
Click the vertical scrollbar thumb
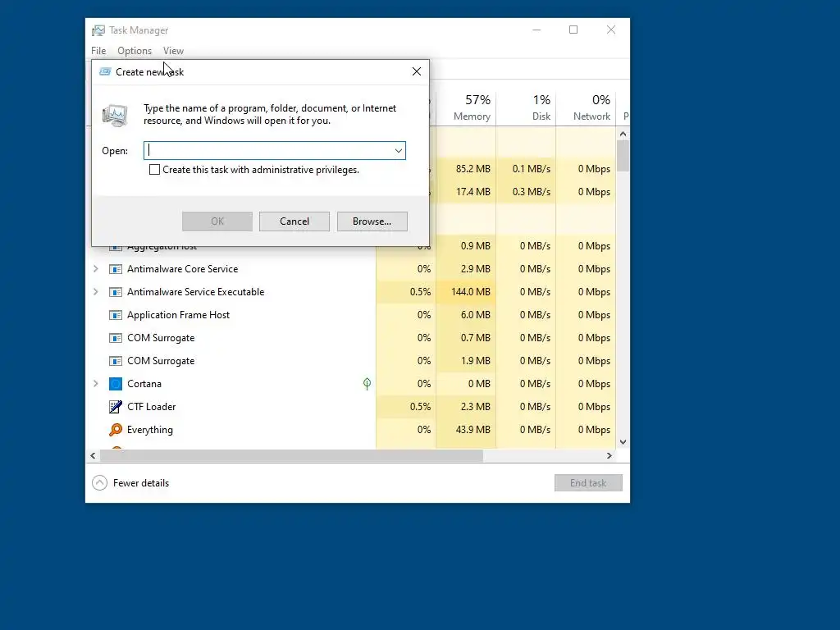click(623, 156)
